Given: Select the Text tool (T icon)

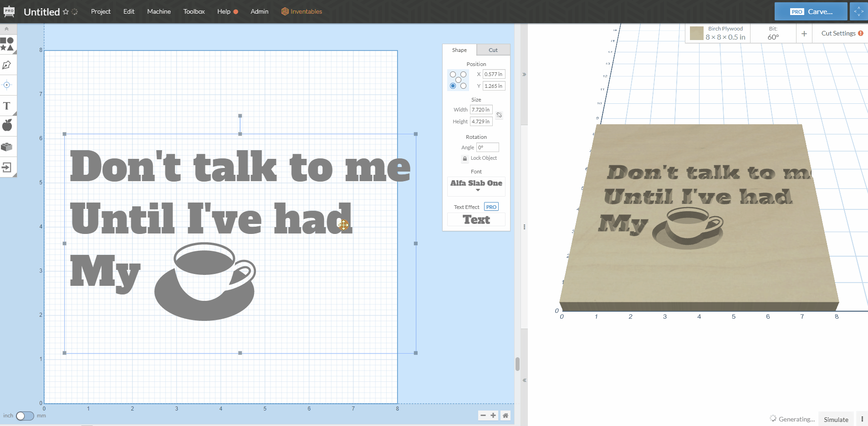Looking at the screenshot, I should tap(7, 106).
